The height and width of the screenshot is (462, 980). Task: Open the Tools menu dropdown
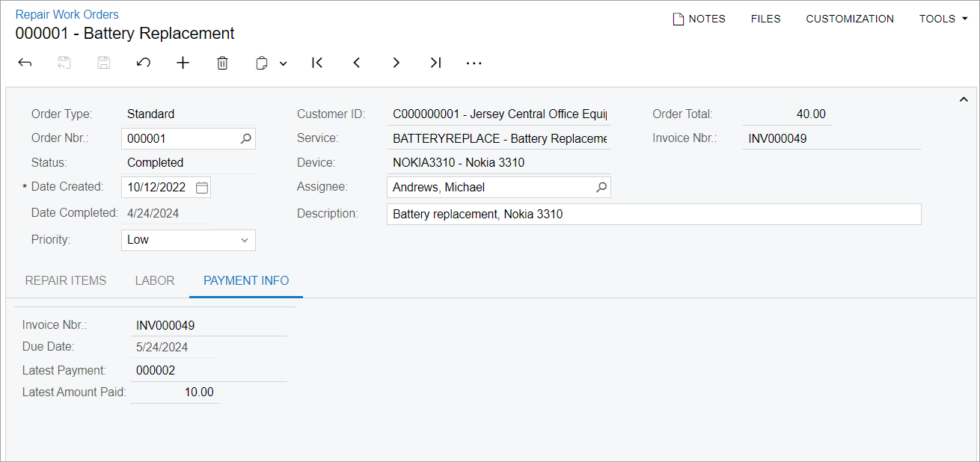(x=942, y=19)
